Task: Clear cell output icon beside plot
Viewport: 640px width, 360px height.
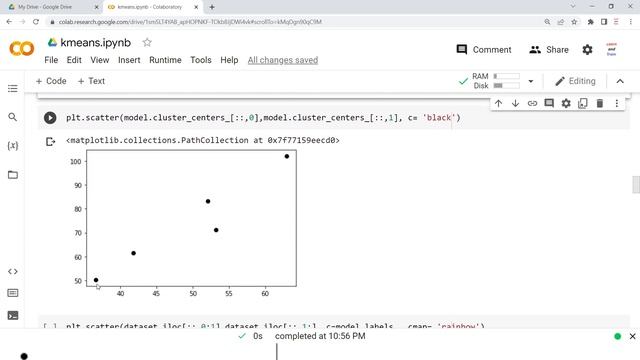Action: click(50, 142)
